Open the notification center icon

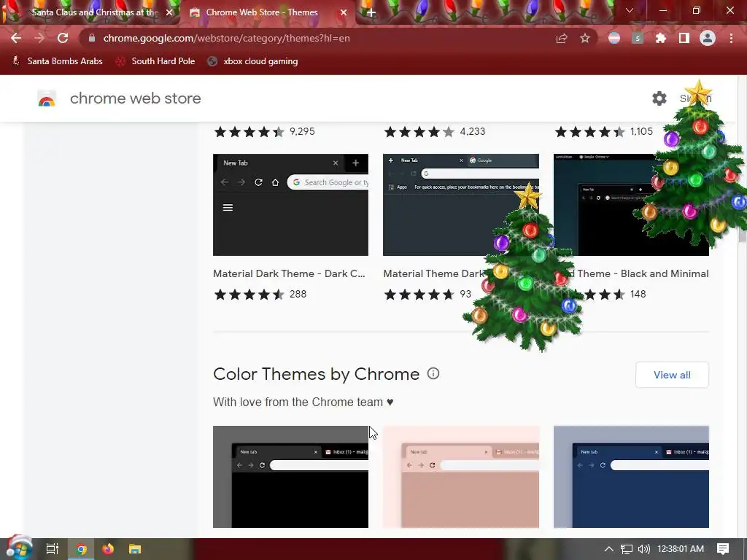[x=723, y=549]
